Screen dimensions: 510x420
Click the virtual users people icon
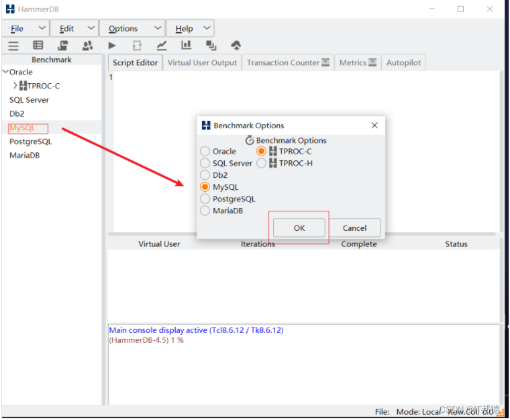[87, 46]
